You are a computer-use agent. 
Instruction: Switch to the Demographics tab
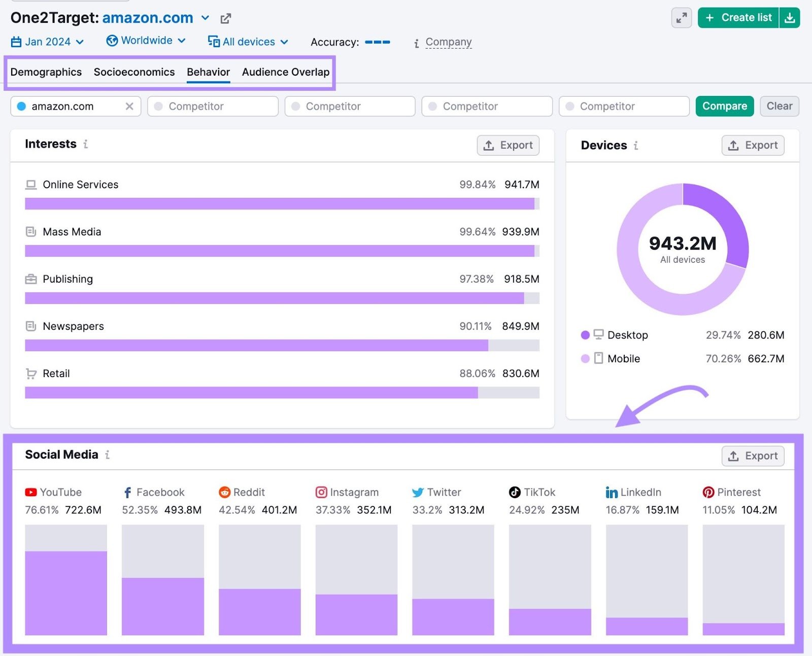tap(46, 72)
